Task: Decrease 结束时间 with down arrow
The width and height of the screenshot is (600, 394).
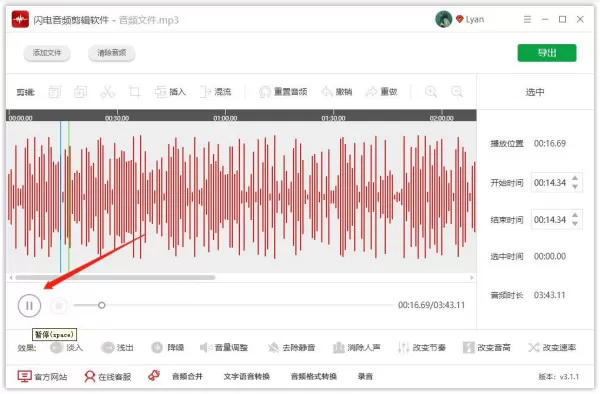Action: [575, 224]
